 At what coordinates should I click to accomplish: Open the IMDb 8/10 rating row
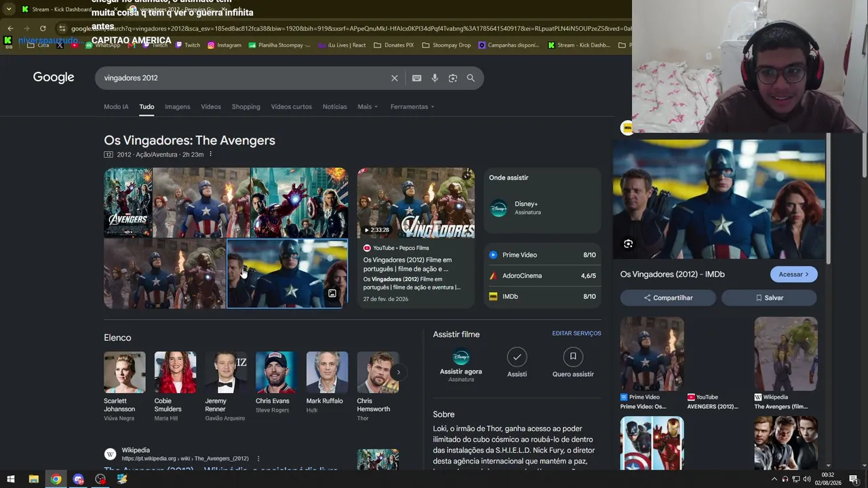[542, 296]
